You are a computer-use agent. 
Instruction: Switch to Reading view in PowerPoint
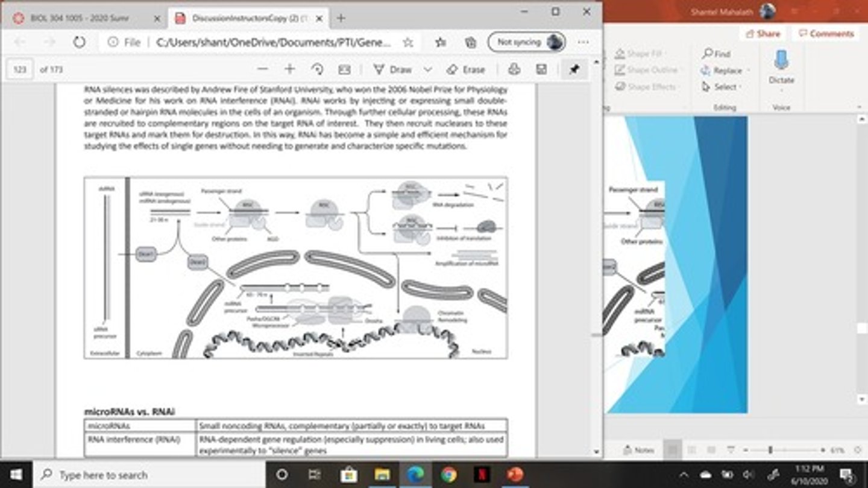click(x=711, y=450)
